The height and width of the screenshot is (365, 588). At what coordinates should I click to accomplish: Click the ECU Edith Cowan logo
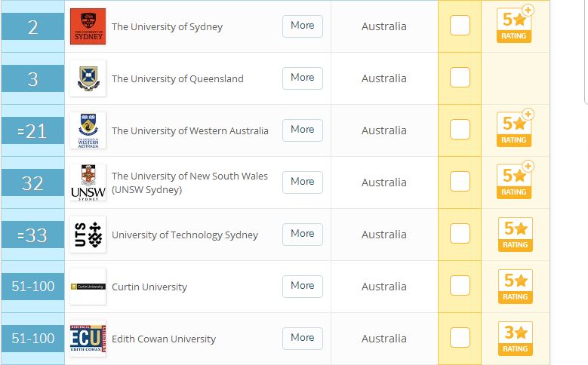click(88, 339)
